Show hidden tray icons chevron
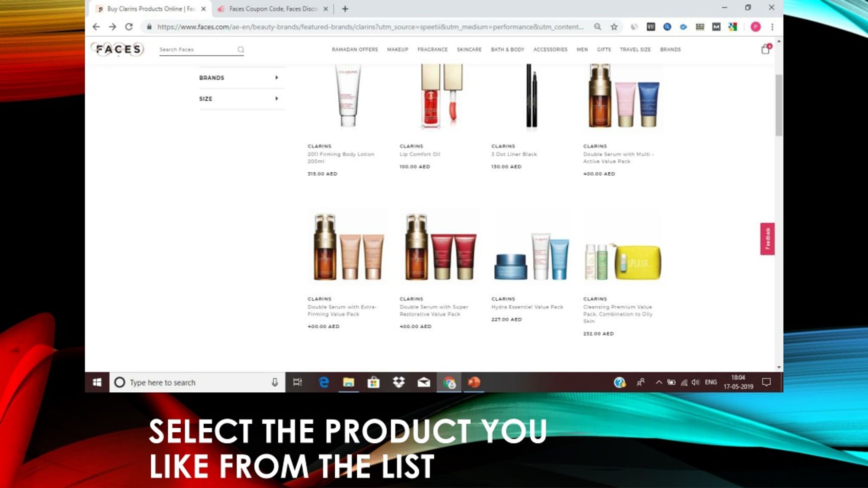 [659, 382]
